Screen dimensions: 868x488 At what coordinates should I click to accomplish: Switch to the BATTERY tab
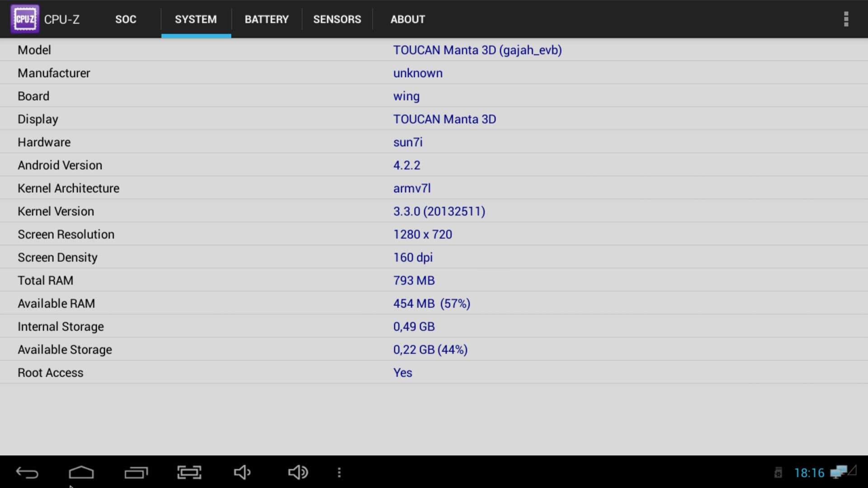point(266,19)
